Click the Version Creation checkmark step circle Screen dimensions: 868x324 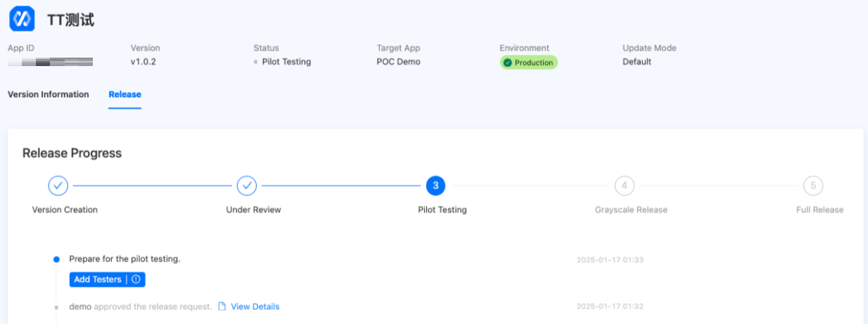coord(58,186)
